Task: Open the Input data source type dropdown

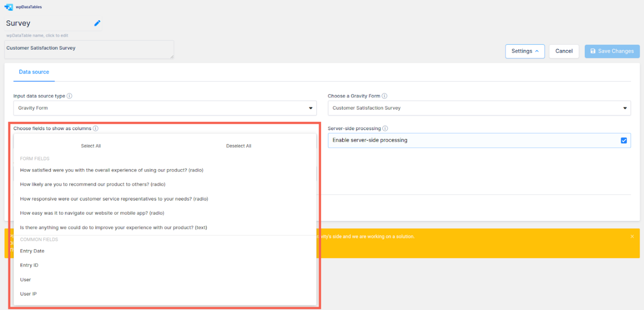Action: click(x=165, y=108)
